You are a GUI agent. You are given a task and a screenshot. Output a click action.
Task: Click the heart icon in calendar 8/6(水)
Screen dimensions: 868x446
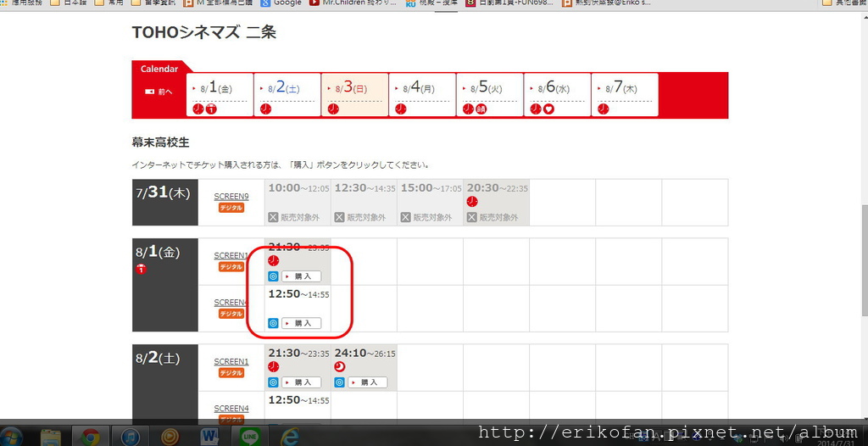[x=548, y=109]
